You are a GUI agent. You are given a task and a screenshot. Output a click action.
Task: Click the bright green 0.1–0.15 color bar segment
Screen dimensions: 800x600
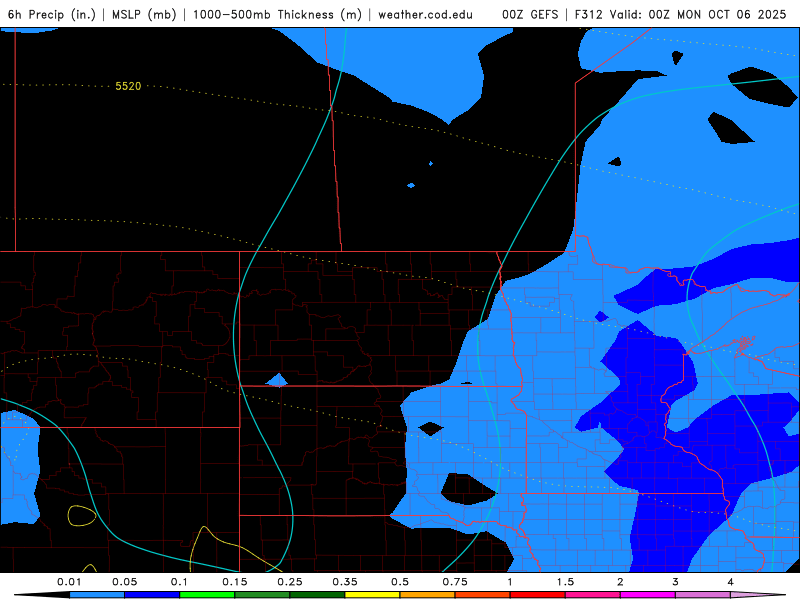[x=207, y=595]
